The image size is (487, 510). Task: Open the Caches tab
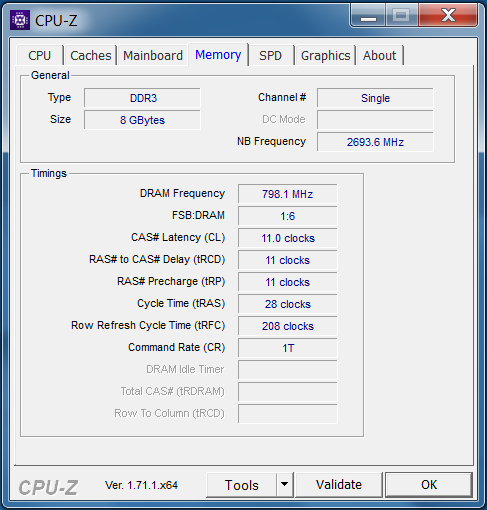(x=91, y=55)
